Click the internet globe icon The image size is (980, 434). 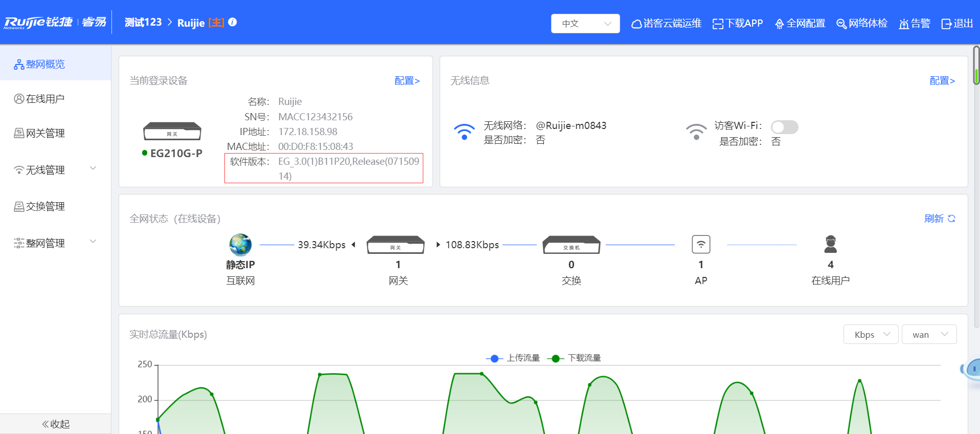pyautogui.click(x=240, y=245)
